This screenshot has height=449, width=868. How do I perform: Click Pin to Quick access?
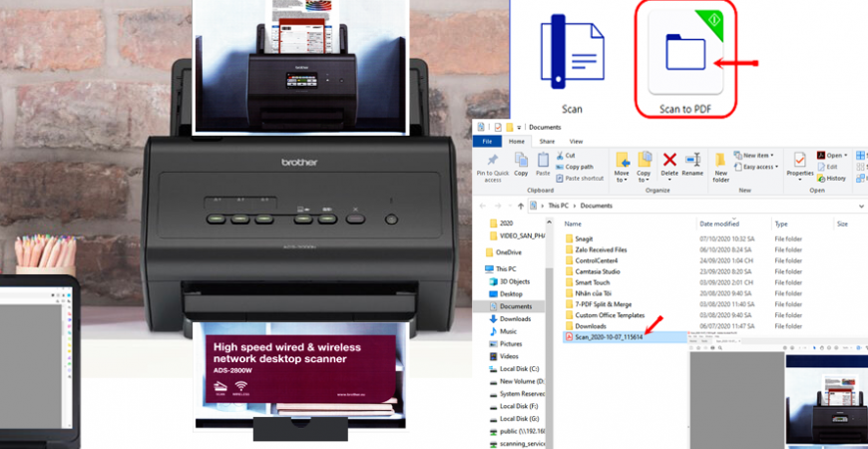493,169
